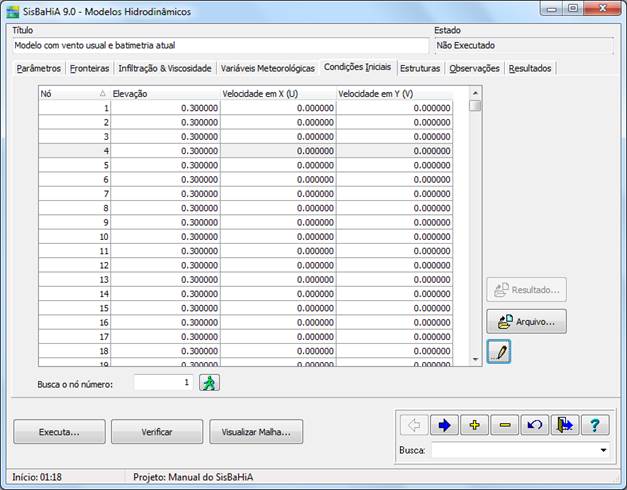Image resolution: width=627 pixels, height=490 pixels.
Task: Click Velocidade em Y (V) column header
Action: [395, 94]
